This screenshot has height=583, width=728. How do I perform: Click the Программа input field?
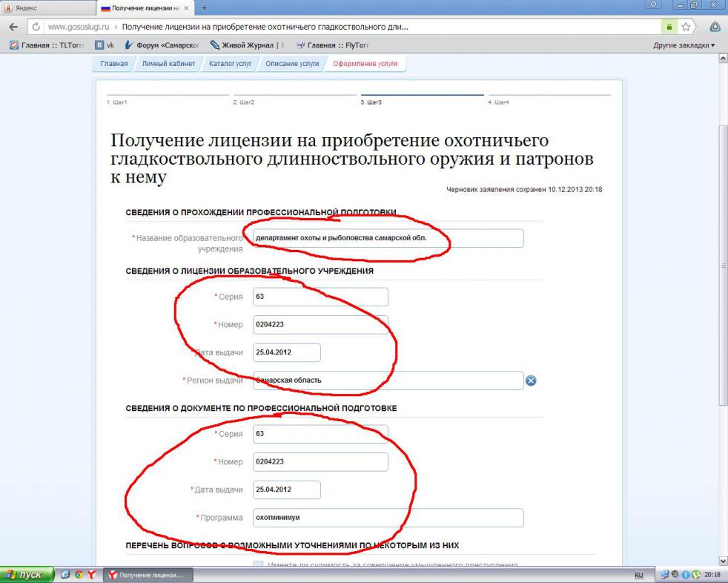[388, 518]
